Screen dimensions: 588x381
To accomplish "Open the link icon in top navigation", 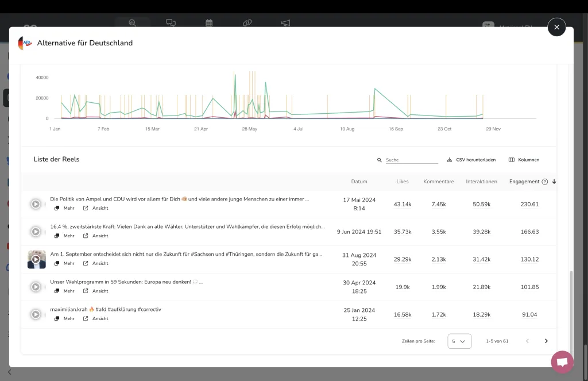I will point(247,23).
